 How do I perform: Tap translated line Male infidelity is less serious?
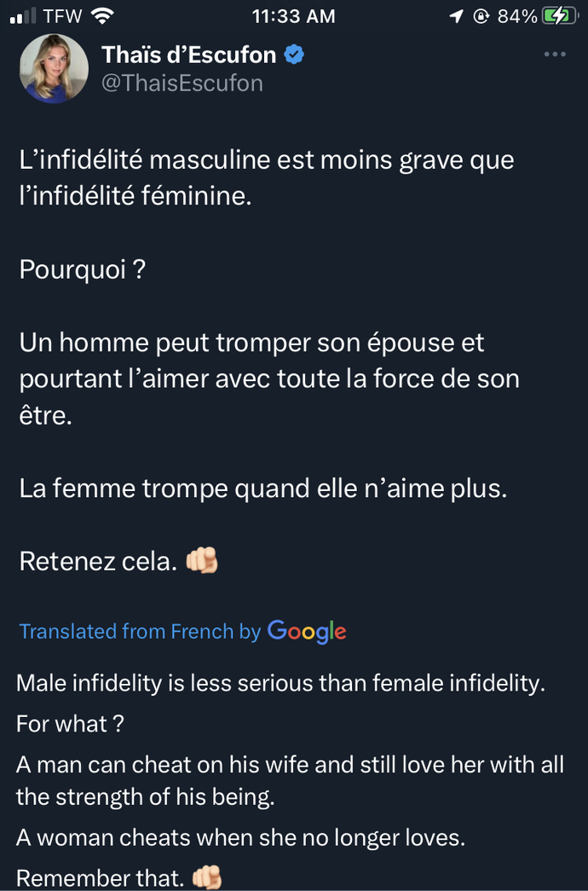(280, 682)
